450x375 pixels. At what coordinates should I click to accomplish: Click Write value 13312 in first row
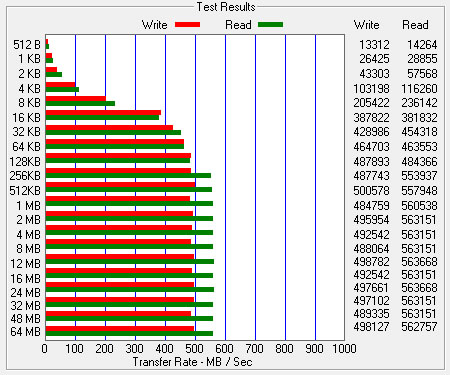pos(374,45)
